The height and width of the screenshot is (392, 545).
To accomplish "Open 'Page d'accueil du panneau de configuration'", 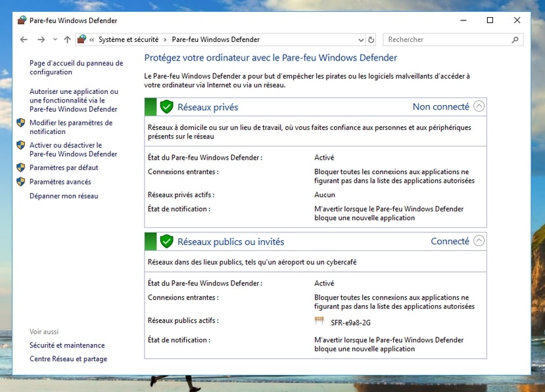I will click(x=76, y=68).
